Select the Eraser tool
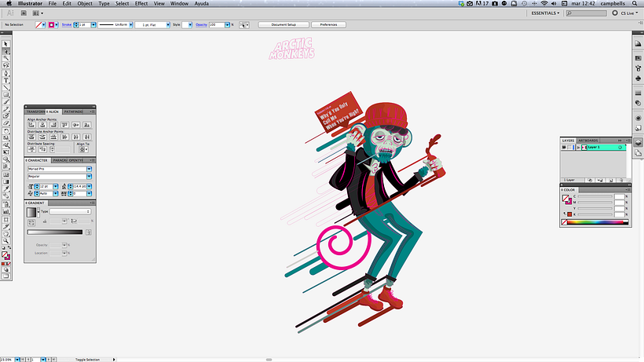This screenshot has width=644, height=362. click(5, 123)
